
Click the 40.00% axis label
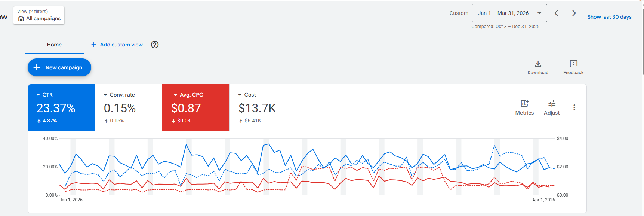(50, 139)
